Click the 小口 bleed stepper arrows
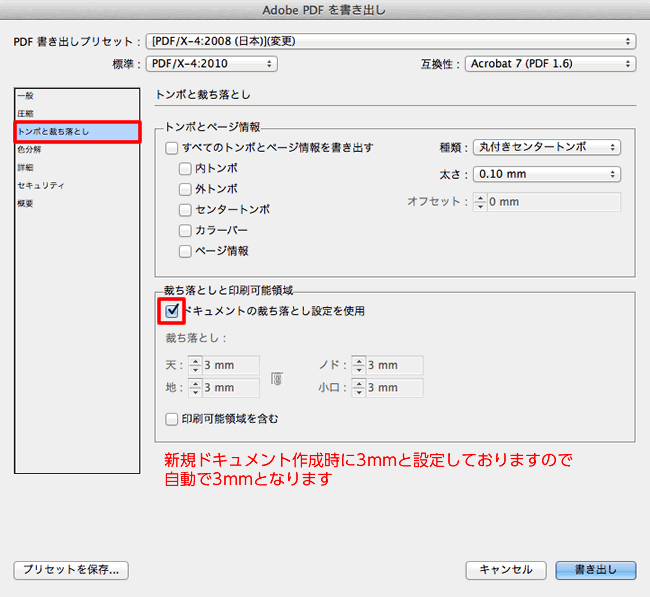650x597 pixels. [359, 388]
